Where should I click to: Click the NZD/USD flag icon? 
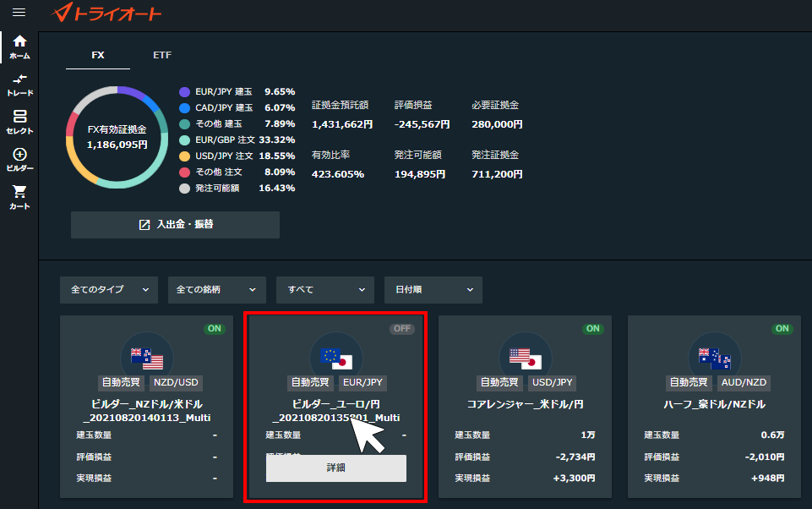coord(147,358)
